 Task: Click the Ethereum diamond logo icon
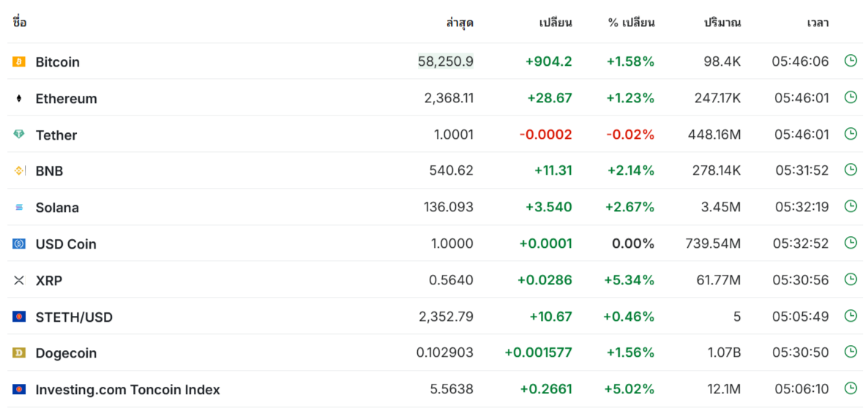tap(19, 99)
